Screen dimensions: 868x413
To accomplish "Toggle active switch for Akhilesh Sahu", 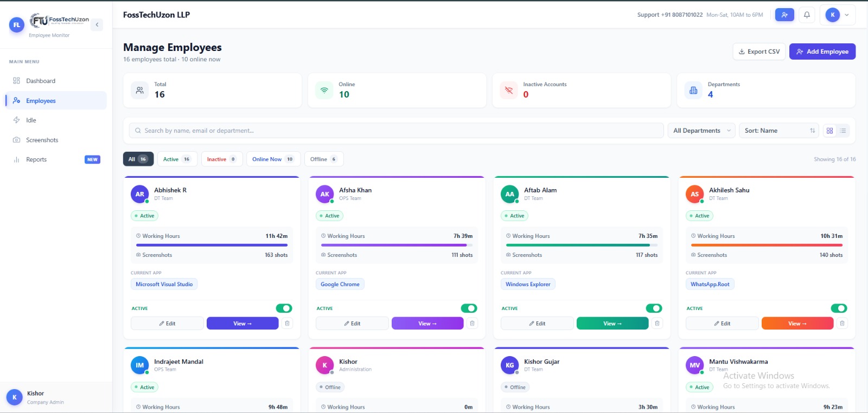I will click(x=839, y=308).
